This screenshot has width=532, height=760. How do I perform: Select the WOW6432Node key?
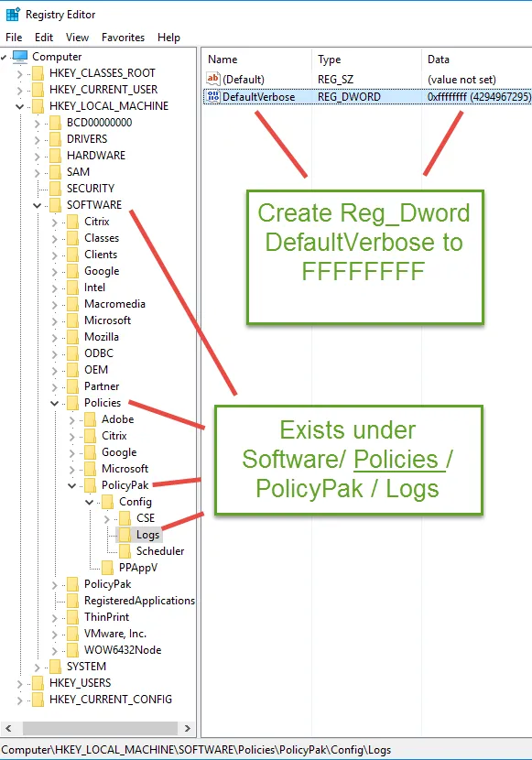123,650
